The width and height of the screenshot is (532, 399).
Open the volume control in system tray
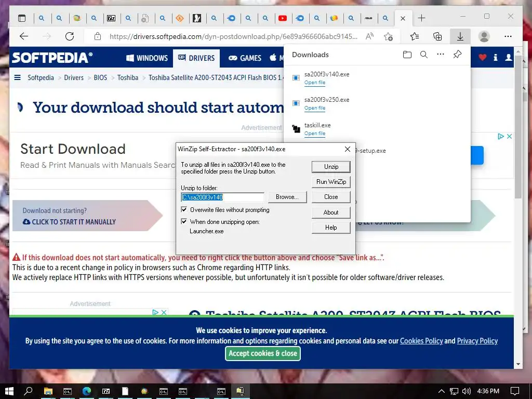pyautogui.click(x=467, y=391)
